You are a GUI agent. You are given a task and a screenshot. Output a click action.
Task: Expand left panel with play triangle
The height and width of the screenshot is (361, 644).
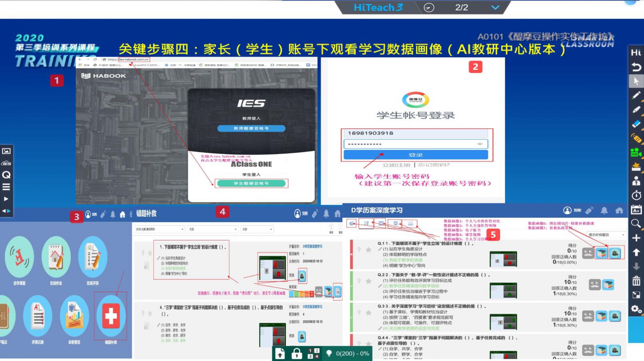point(6,199)
